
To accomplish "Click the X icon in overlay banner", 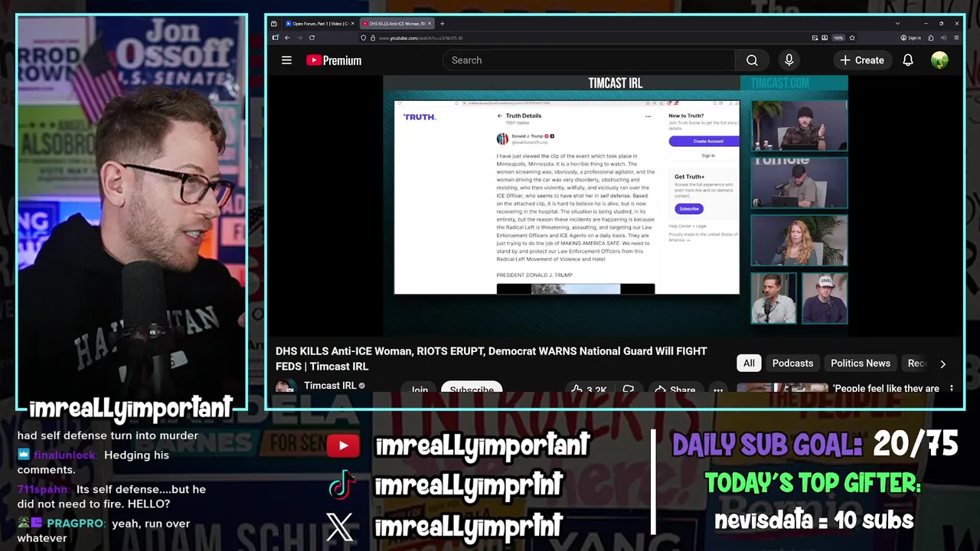I will click(x=340, y=527).
